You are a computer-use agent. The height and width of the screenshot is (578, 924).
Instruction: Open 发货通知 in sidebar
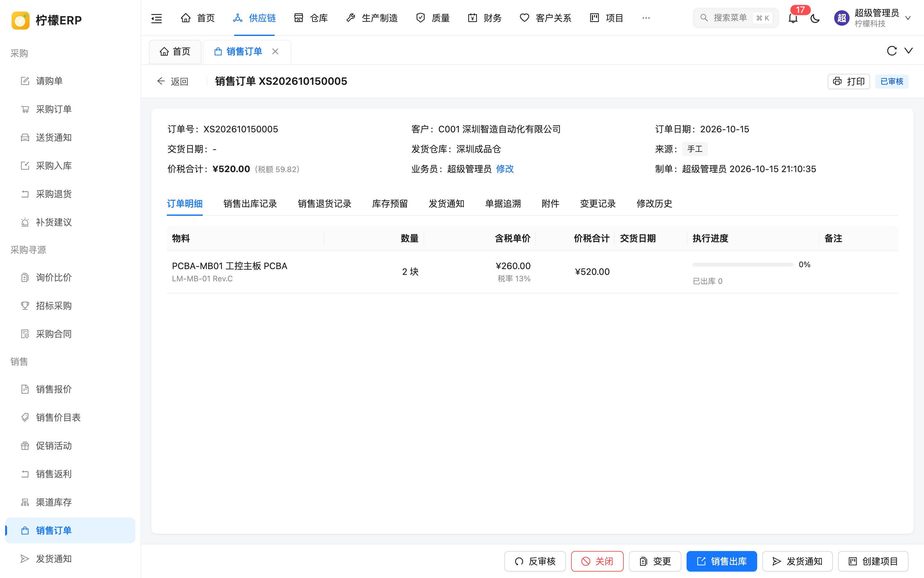tap(70, 559)
